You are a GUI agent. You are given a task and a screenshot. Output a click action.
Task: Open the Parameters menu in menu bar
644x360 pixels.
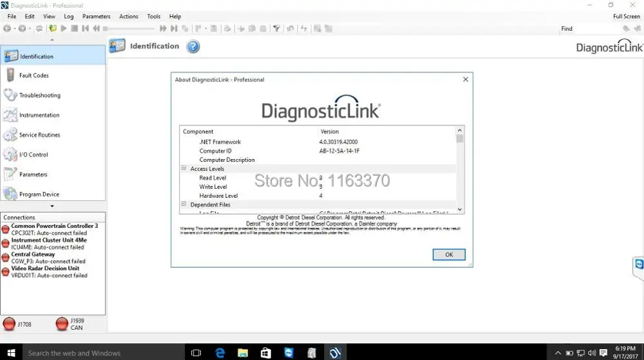96,16
